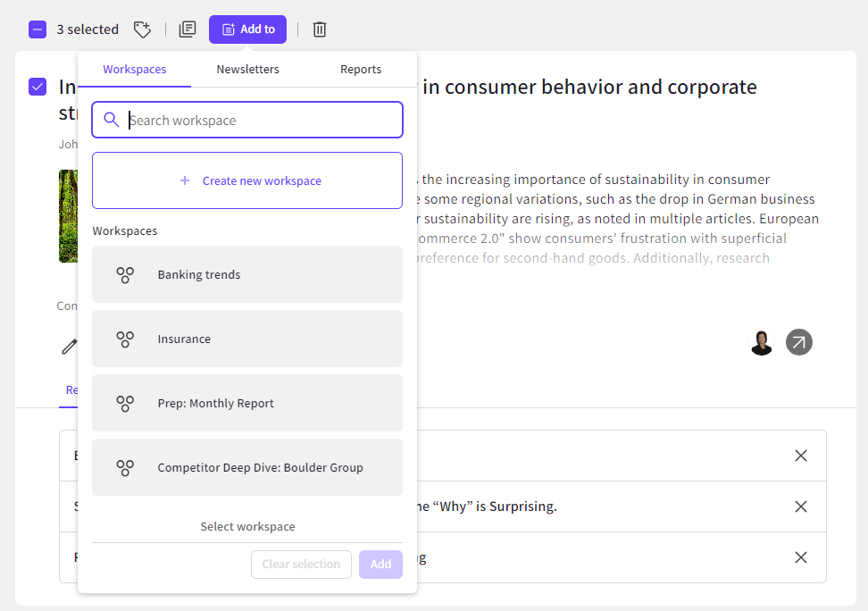Image resolution: width=868 pixels, height=611 pixels.
Task: Click the tag with plus icon
Action: (142, 29)
